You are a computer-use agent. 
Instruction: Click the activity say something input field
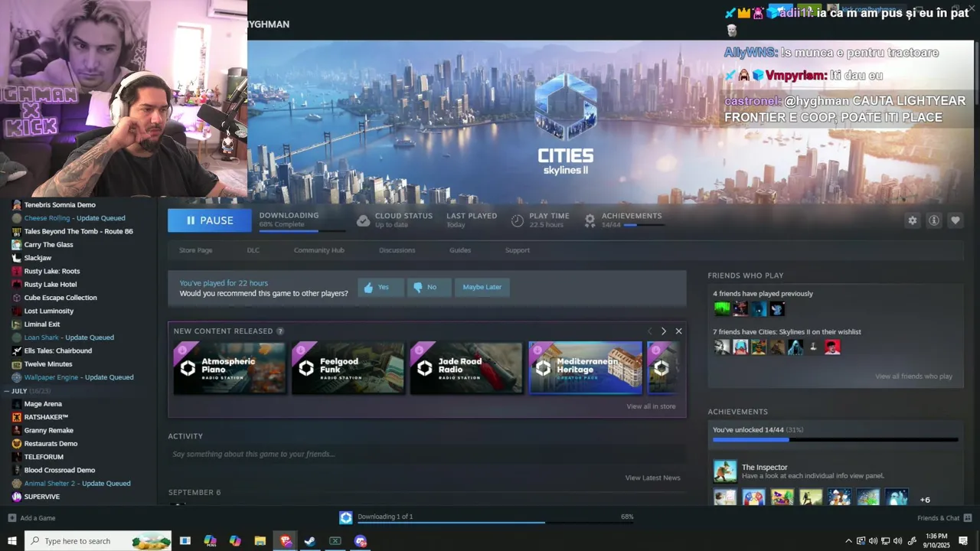pos(426,455)
